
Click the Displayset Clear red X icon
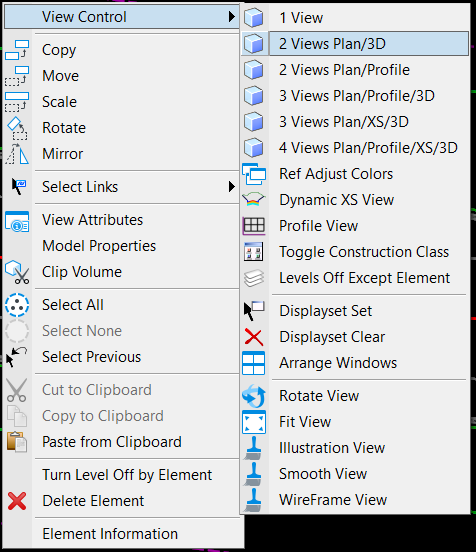(253, 337)
